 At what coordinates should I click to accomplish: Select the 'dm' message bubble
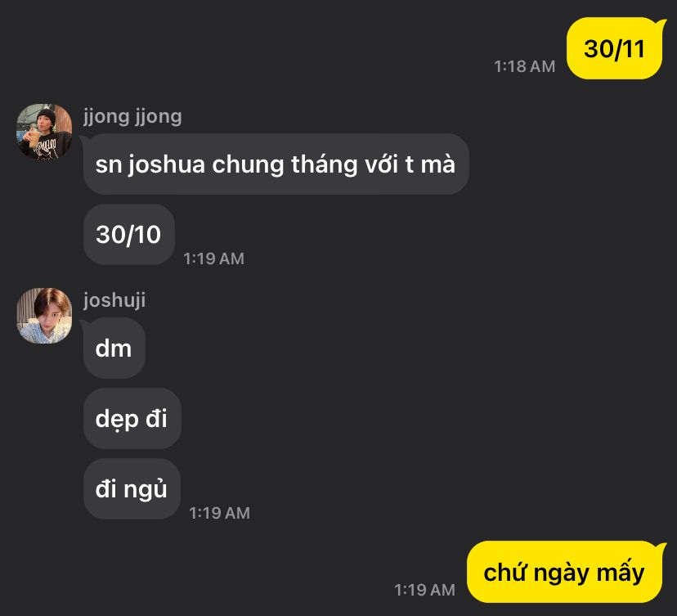click(113, 348)
